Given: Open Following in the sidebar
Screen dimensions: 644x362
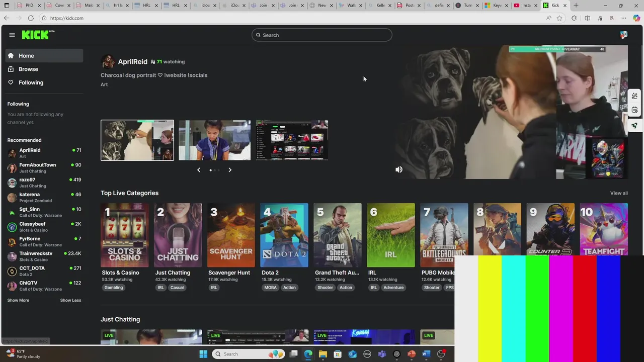Looking at the screenshot, I should pyautogui.click(x=44, y=82).
